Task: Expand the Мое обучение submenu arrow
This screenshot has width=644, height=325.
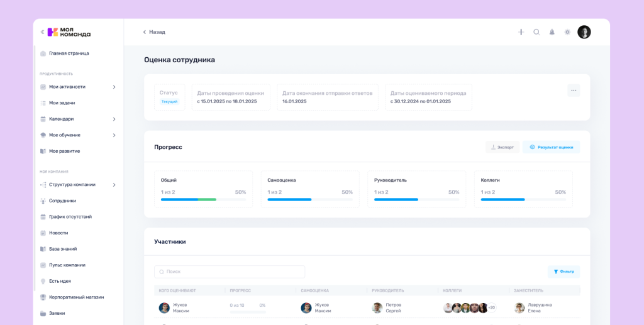Action: [x=114, y=135]
